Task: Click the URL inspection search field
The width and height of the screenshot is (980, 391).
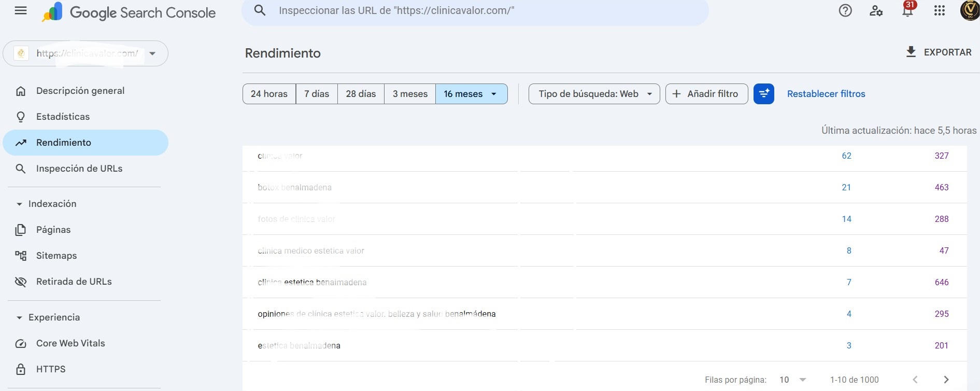Action: click(475, 11)
